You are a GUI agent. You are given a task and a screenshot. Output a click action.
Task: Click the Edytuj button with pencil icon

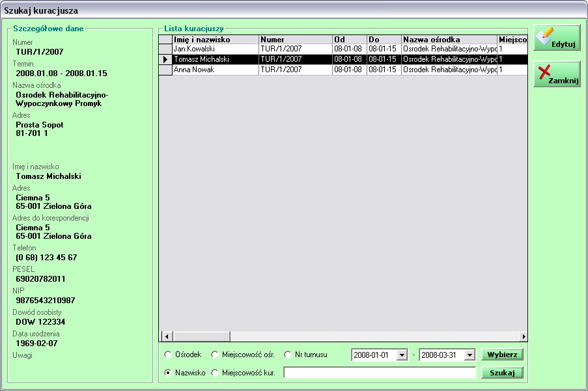pyautogui.click(x=557, y=38)
